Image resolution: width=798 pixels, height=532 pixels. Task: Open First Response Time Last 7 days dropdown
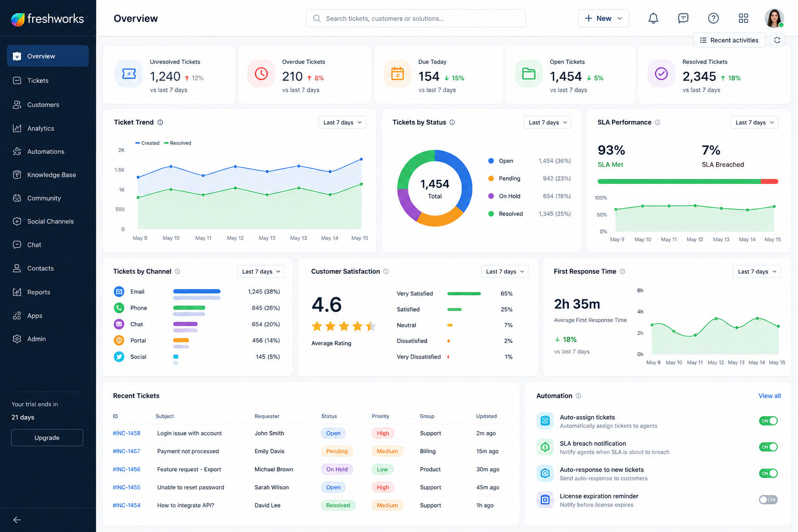757,272
